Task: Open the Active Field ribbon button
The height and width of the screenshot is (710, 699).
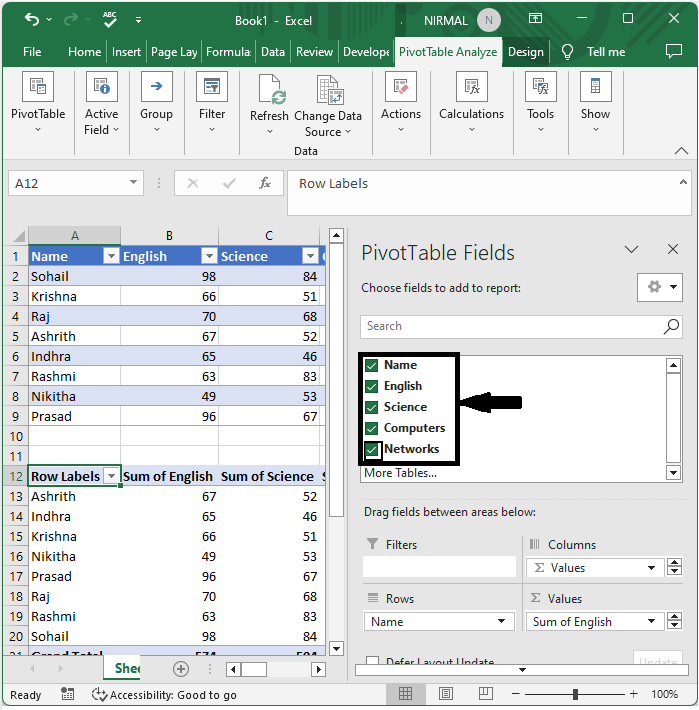Action: click(102, 104)
